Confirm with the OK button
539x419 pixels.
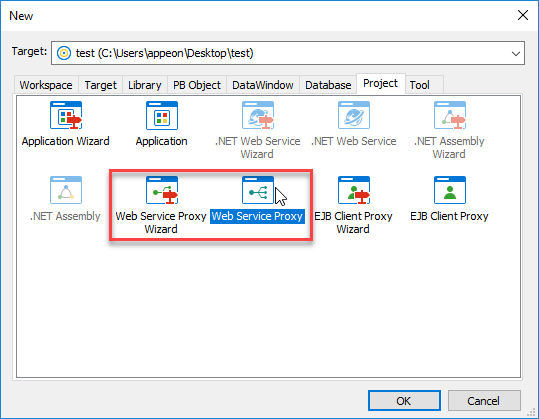coord(404,400)
